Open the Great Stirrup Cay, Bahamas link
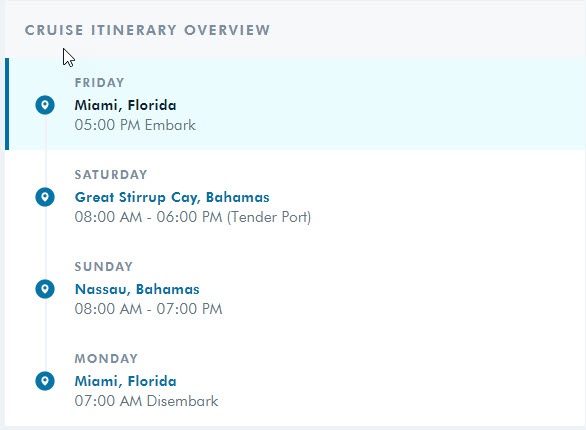This screenshot has width=586, height=430. click(x=172, y=197)
